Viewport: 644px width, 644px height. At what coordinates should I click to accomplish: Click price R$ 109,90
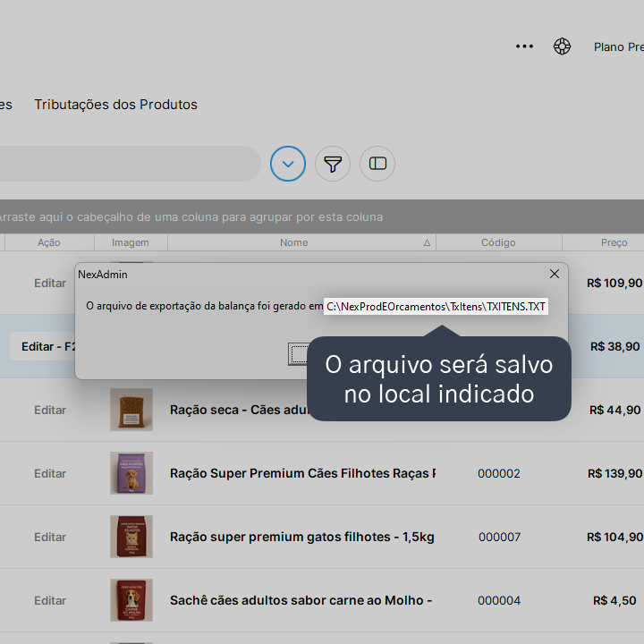click(614, 283)
